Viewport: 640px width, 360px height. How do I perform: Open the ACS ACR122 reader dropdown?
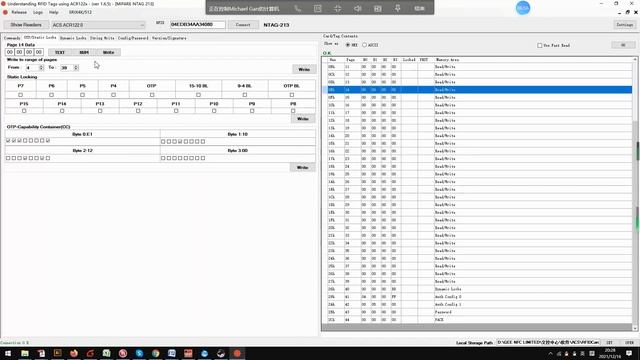[x=98, y=25]
